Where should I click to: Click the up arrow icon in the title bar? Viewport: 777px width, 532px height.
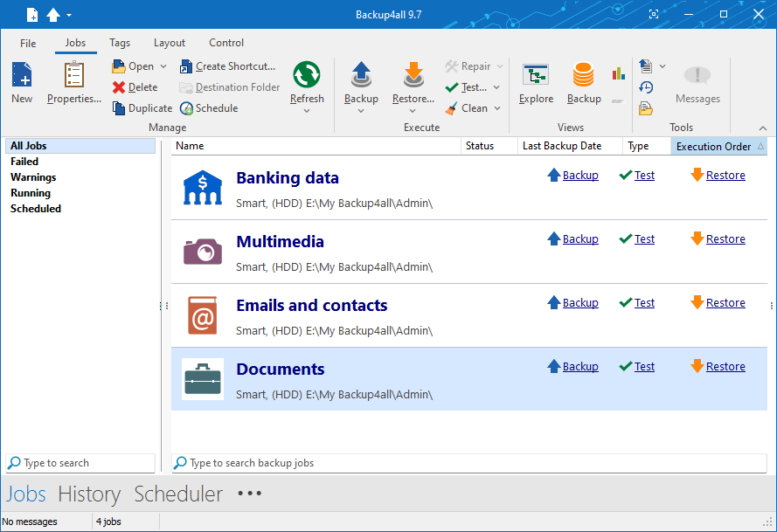(53, 15)
